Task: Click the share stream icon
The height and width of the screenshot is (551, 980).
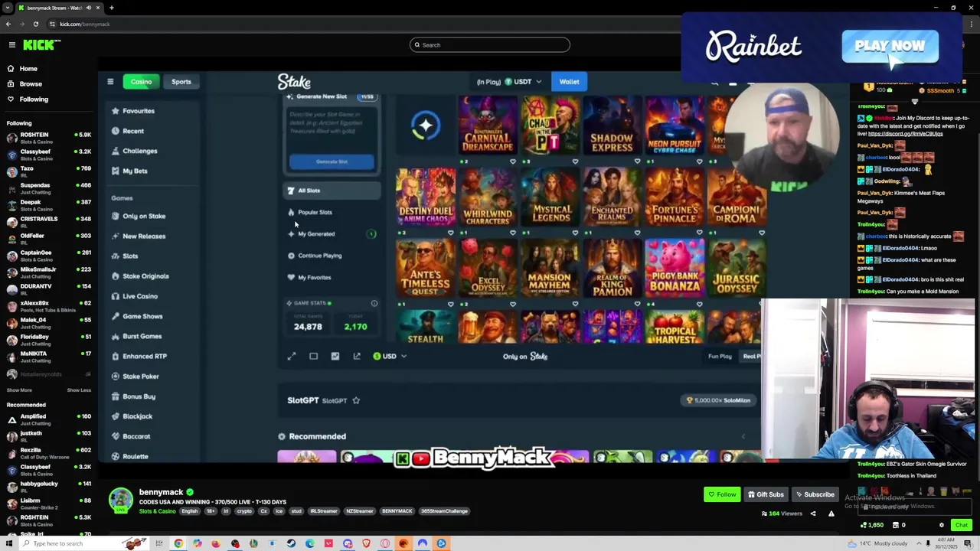Action: 813,514
